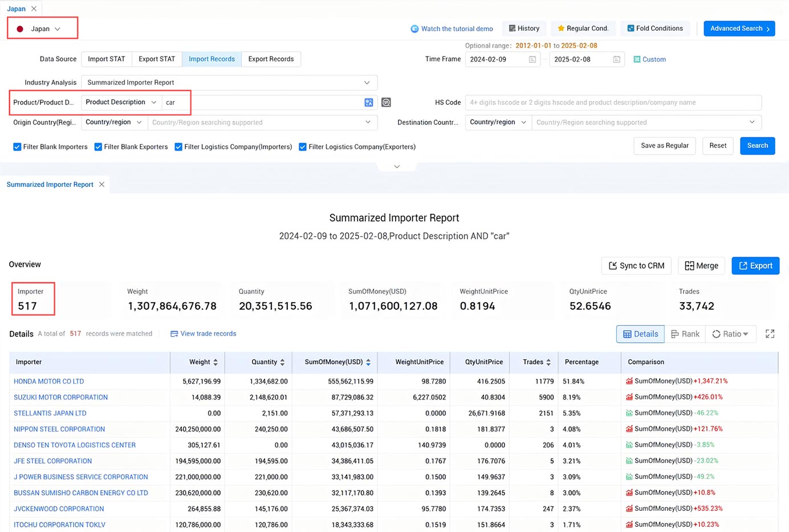The image size is (789, 532).
Task: Click comparison chart icon for JVCKenwood Corporation
Action: 629,509
